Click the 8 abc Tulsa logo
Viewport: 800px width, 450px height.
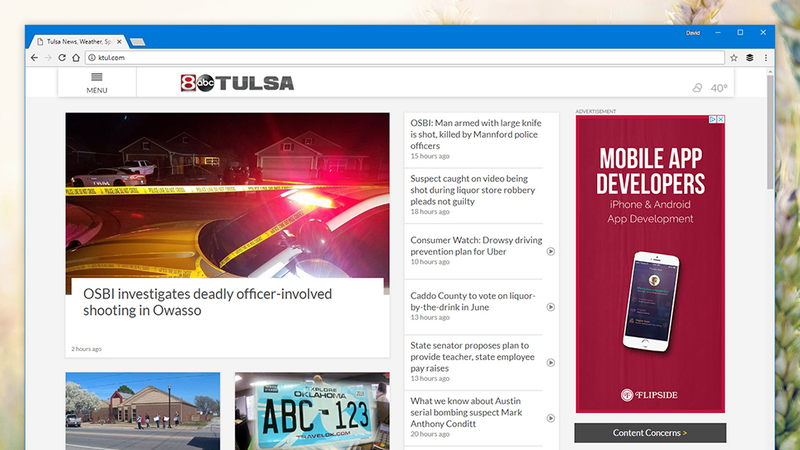[237, 83]
